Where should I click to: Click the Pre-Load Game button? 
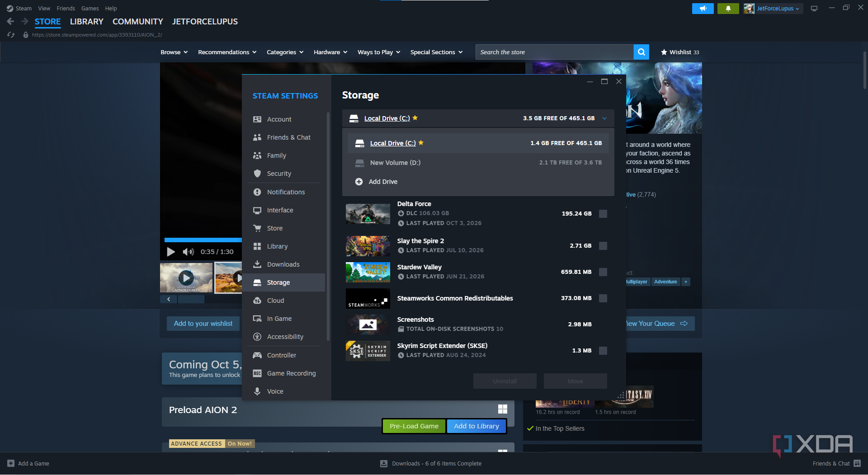(414, 426)
